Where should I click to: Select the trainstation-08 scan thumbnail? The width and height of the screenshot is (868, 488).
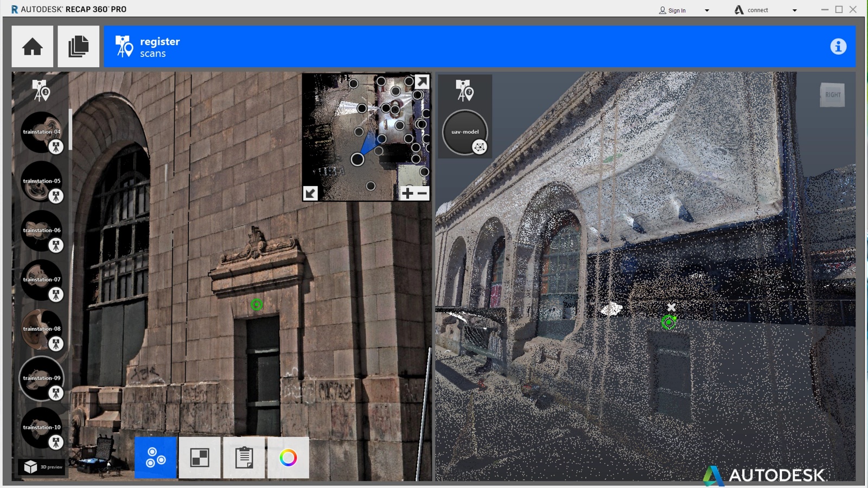click(x=41, y=329)
